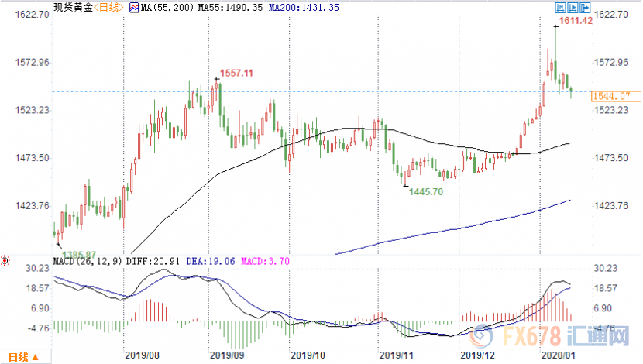Screen dimensions: 643x364
Task: Click the 2019/11 date axis label
Action: click(396, 355)
